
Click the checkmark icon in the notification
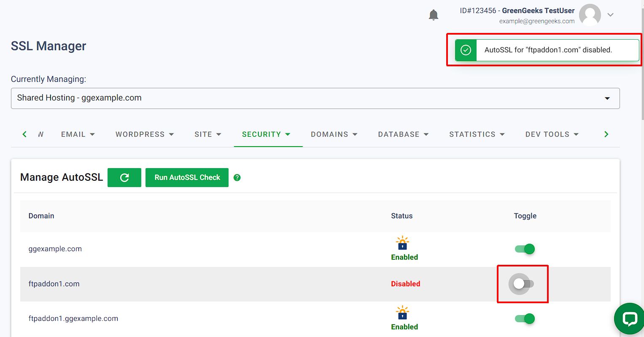(x=466, y=50)
